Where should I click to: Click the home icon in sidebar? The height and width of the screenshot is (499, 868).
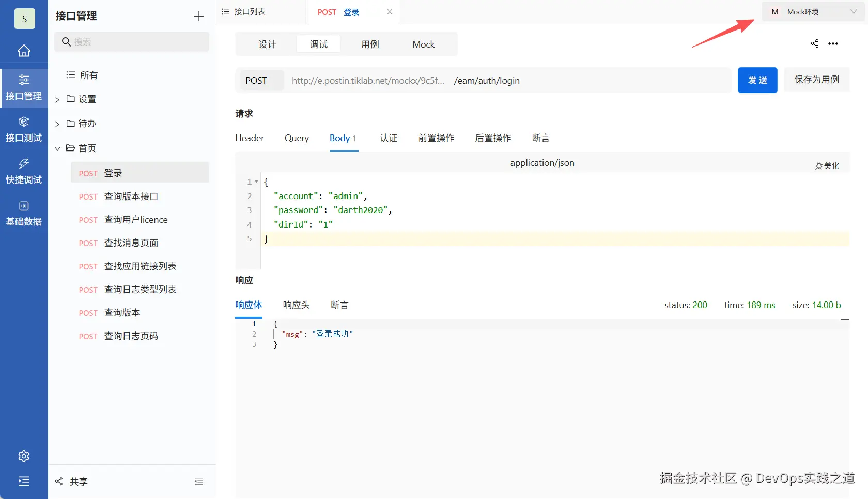24,51
